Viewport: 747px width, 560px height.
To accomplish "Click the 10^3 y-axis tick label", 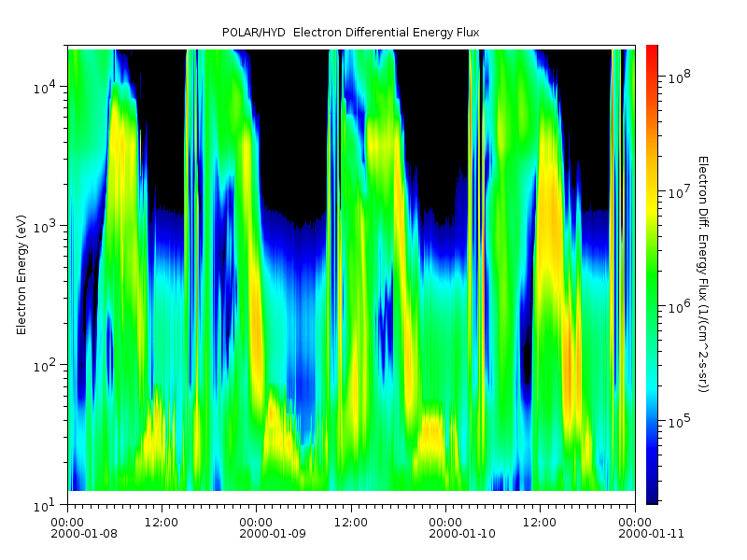I will pos(47,227).
